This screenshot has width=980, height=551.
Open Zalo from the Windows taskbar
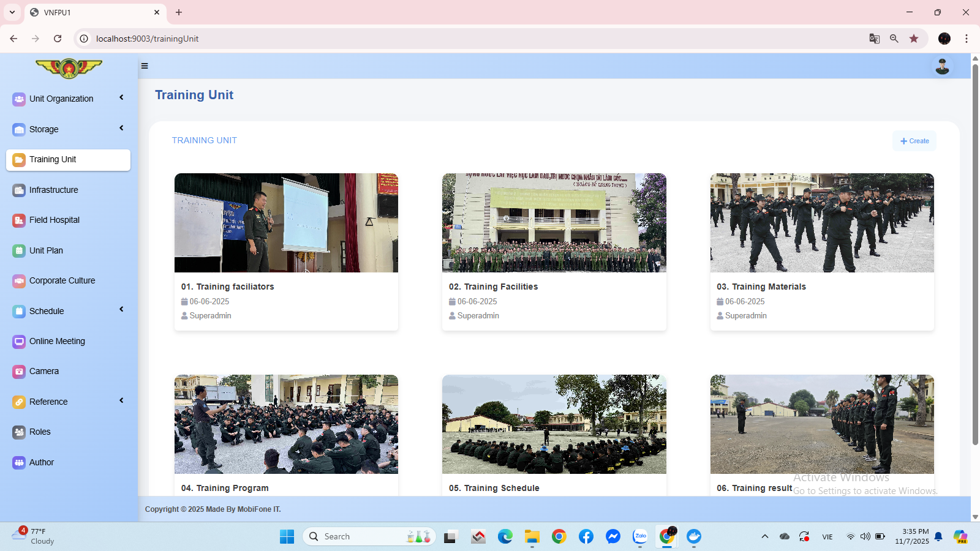click(x=639, y=536)
